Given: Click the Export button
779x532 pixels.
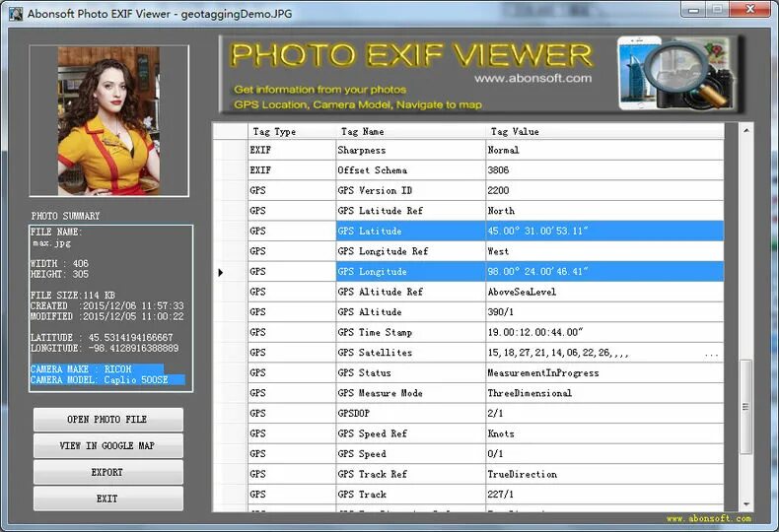Looking at the screenshot, I should (107, 473).
